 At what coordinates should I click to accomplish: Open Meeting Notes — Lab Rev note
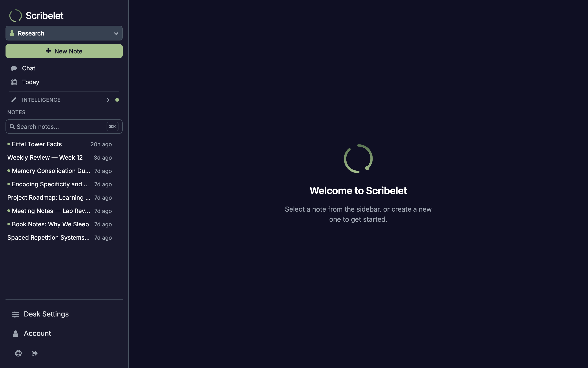pos(59,211)
